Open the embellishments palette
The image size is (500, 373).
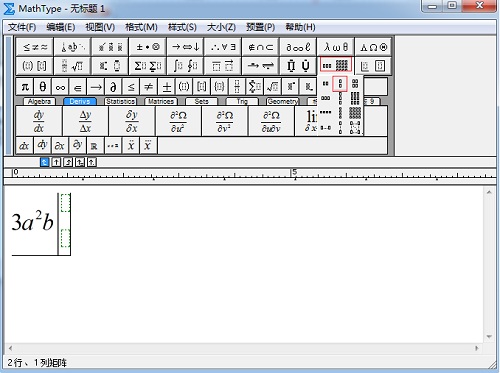pyautogui.click(x=110, y=47)
